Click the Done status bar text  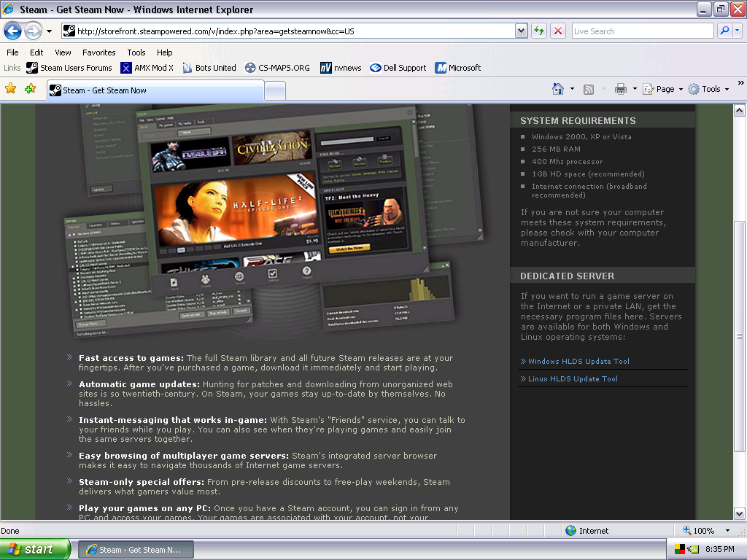(10, 531)
